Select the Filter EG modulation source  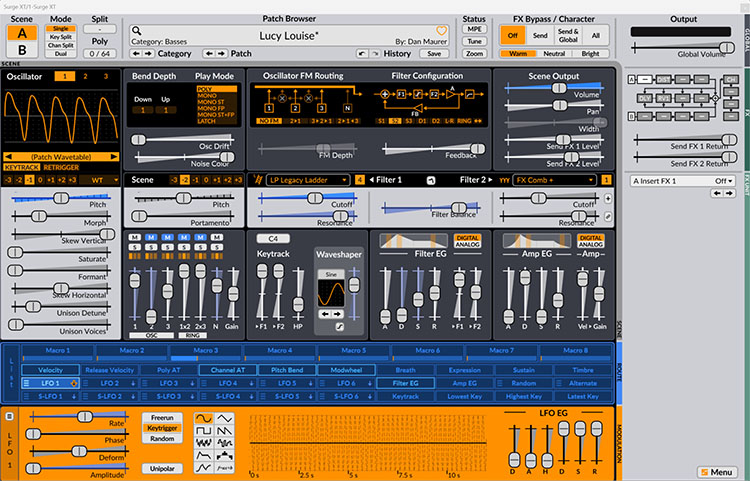pyautogui.click(x=406, y=383)
